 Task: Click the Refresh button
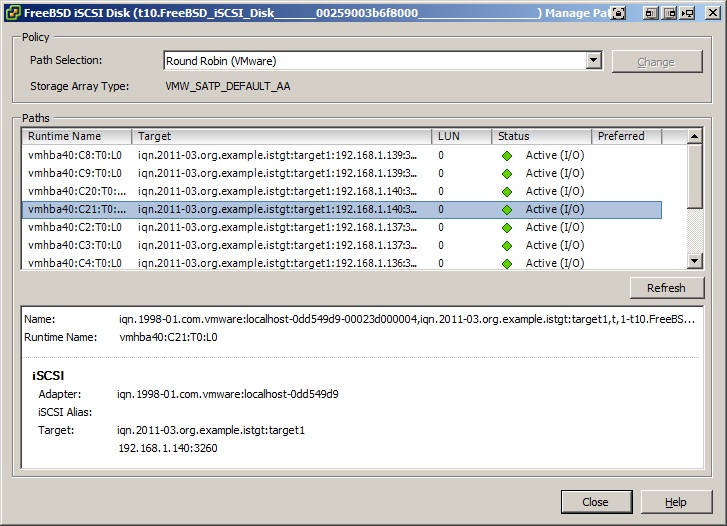click(x=666, y=288)
